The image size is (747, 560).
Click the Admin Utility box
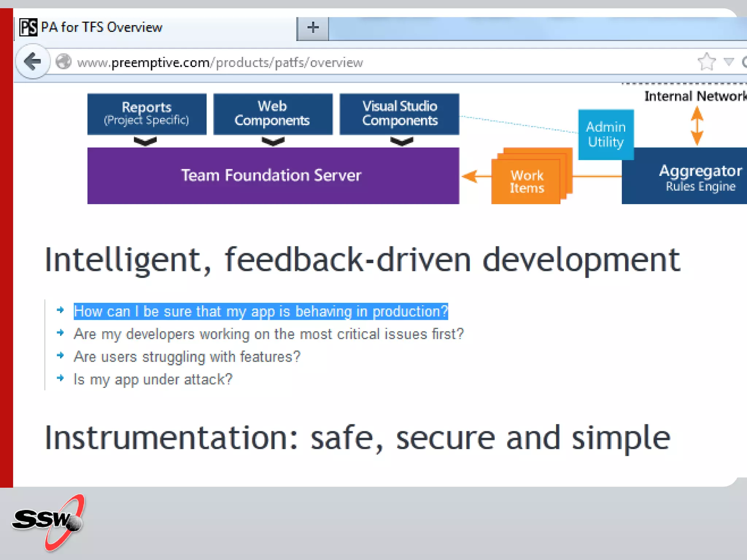(x=606, y=134)
